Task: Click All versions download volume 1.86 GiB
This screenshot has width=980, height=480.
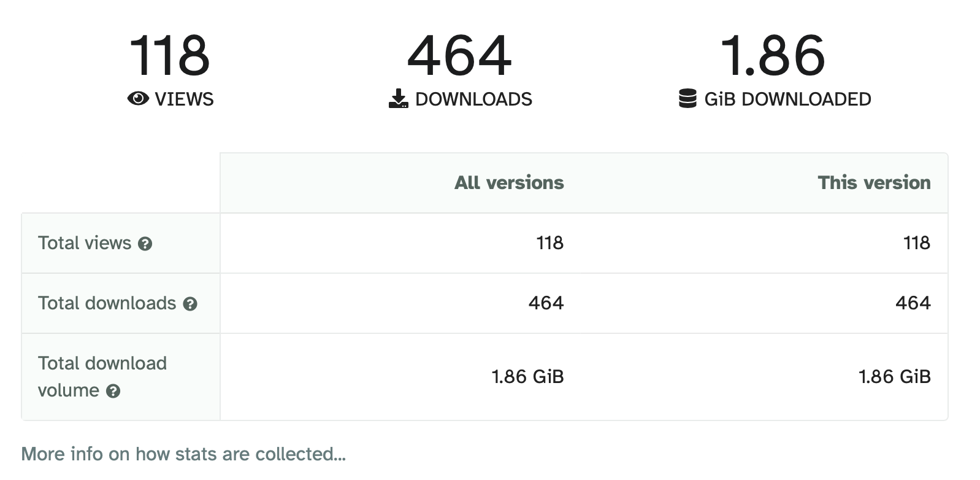Action: click(x=527, y=377)
